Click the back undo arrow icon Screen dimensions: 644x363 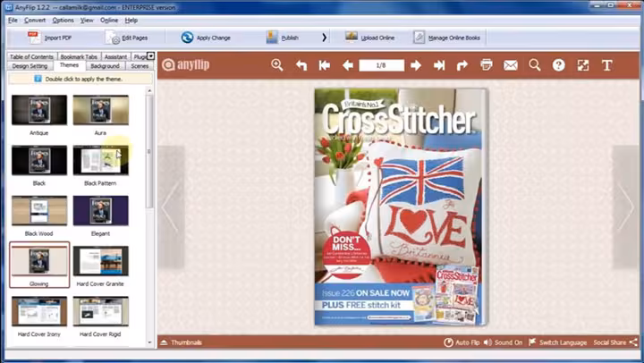301,65
